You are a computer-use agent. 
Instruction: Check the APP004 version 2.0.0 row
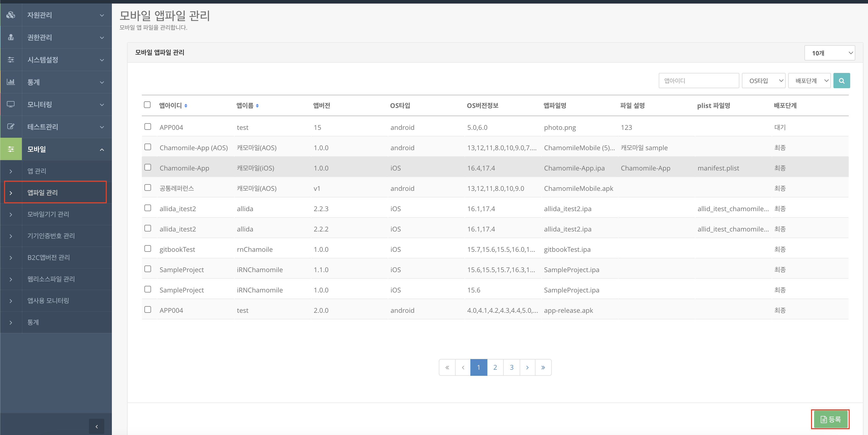point(147,309)
